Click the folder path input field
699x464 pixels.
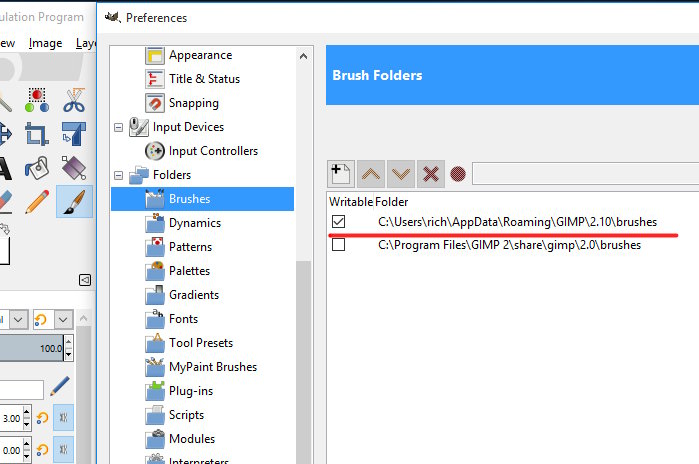tap(585, 173)
